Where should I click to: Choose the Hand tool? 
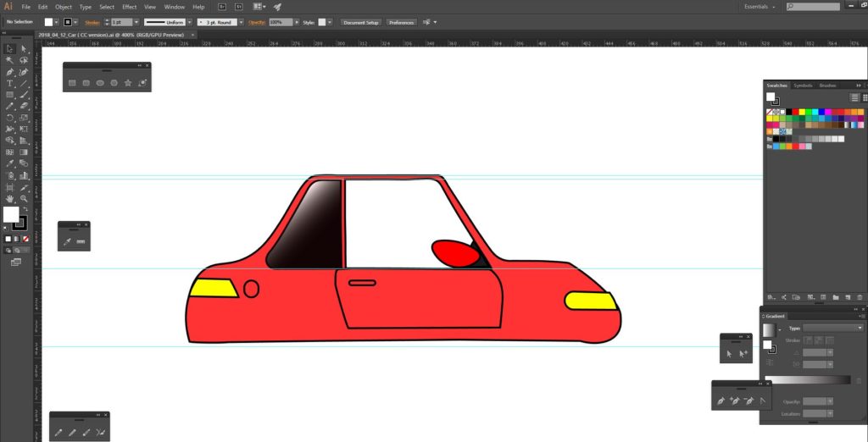click(10, 198)
